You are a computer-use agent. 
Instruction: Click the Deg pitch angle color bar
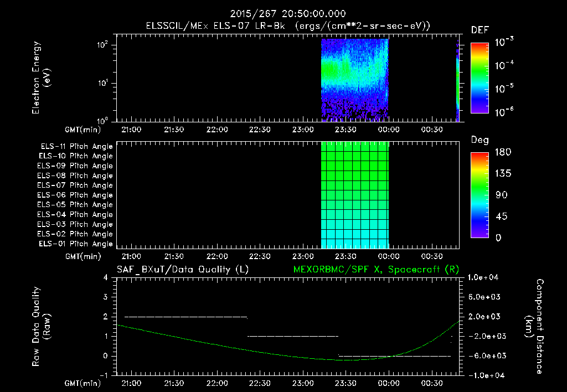480,195
